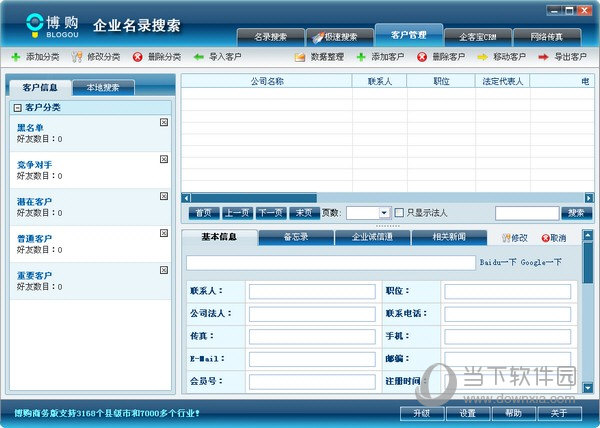Collapse the 客户分类 tree header
The height and width of the screenshot is (428, 600).
[x=17, y=108]
